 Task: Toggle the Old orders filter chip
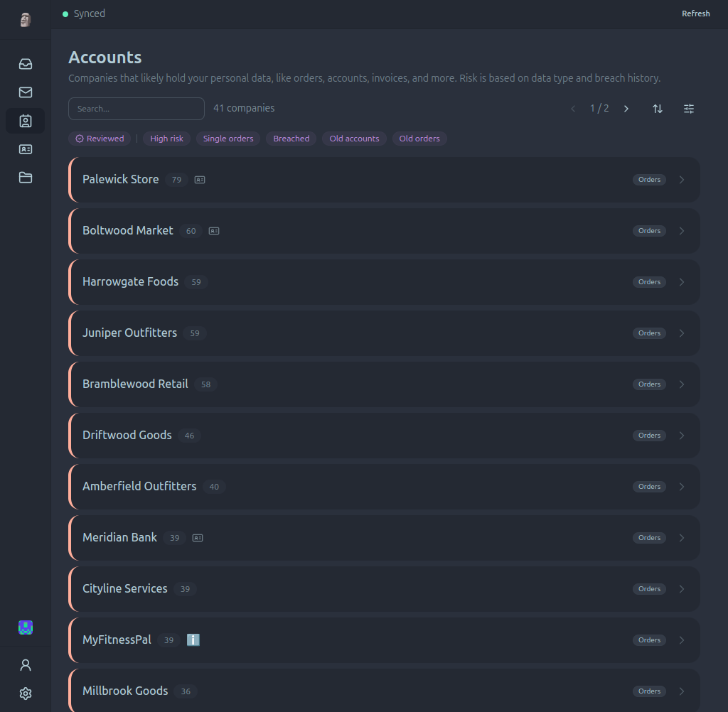tap(419, 139)
